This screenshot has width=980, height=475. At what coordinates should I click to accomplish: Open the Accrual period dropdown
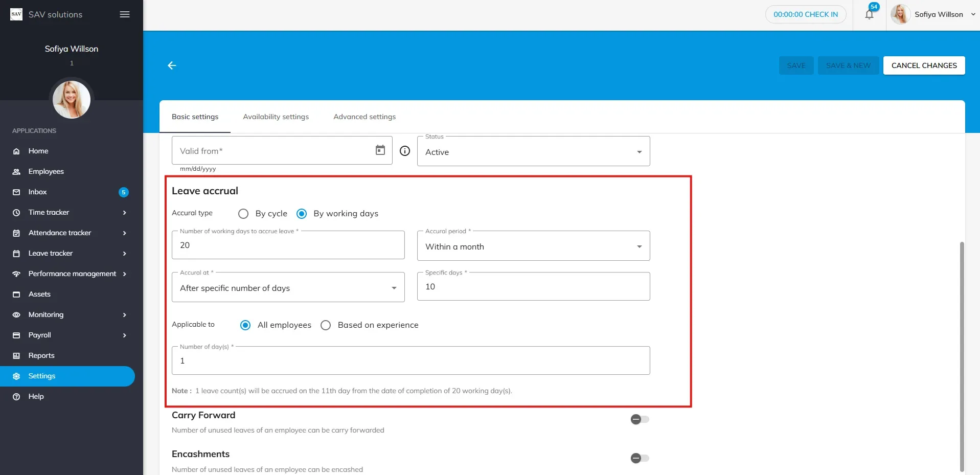tap(534, 246)
